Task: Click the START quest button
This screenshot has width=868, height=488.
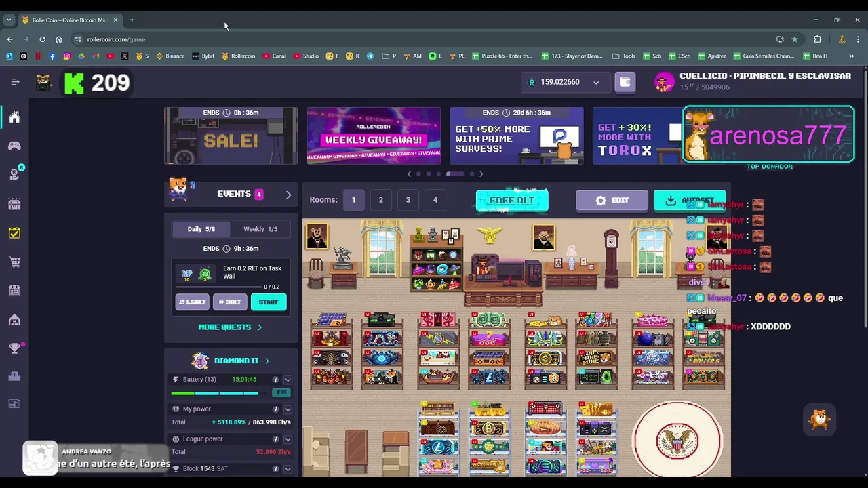Action: pyautogui.click(x=269, y=302)
